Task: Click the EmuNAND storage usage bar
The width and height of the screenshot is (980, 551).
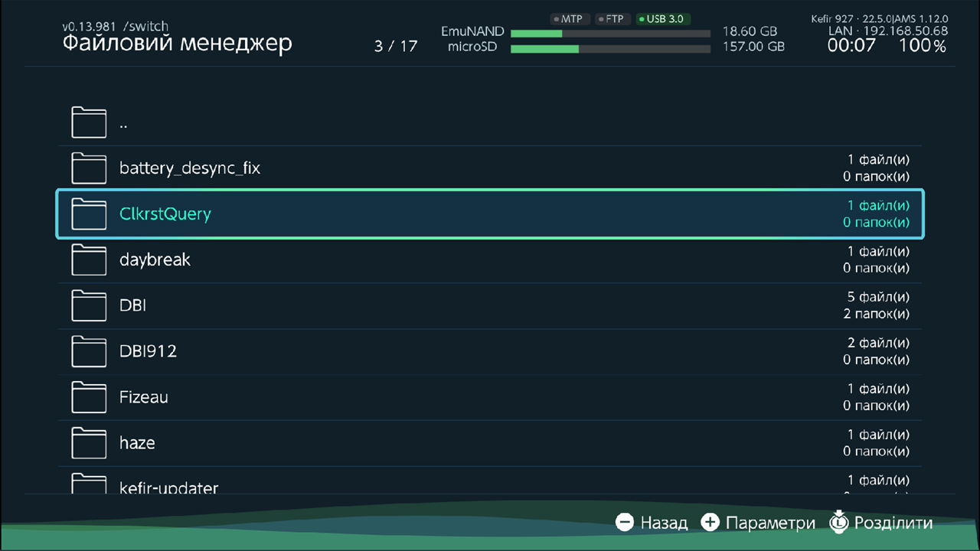Action: click(610, 34)
